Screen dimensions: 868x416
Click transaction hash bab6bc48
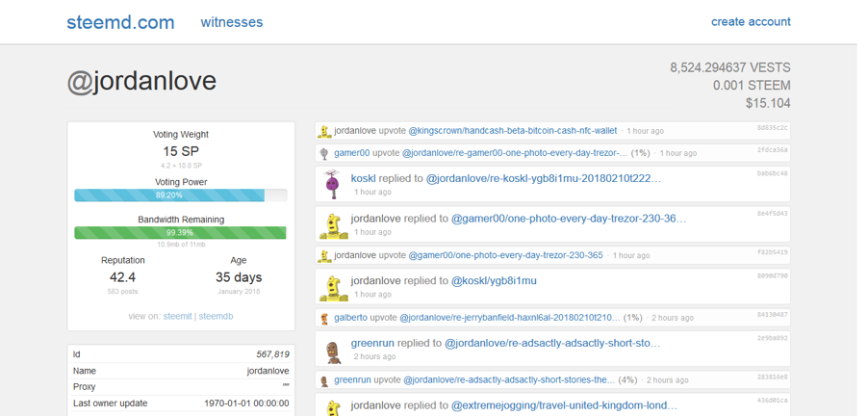pos(772,173)
